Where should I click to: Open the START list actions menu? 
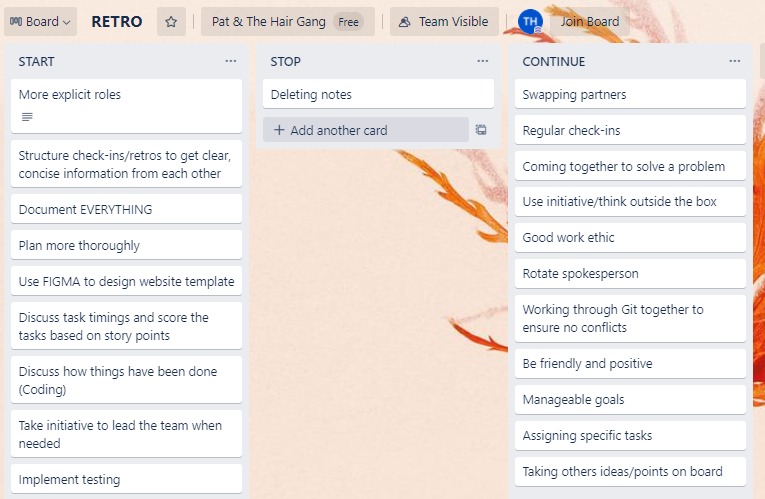coord(231,61)
